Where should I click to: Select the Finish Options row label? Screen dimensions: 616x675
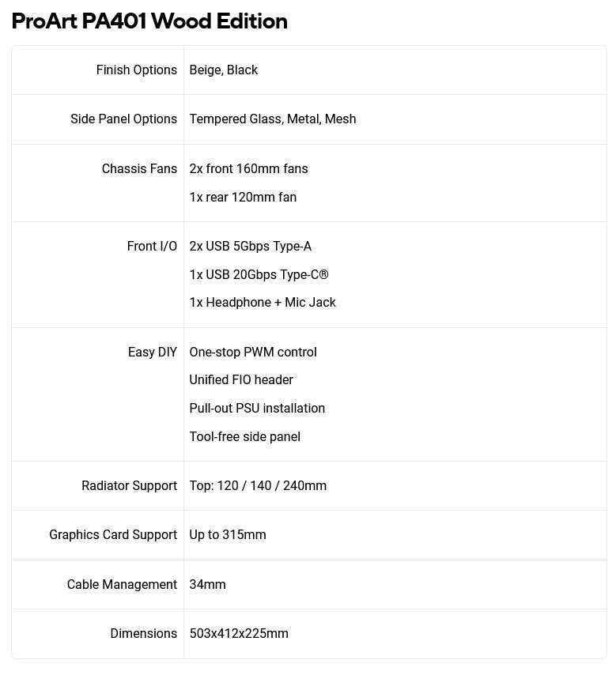coord(136,70)
